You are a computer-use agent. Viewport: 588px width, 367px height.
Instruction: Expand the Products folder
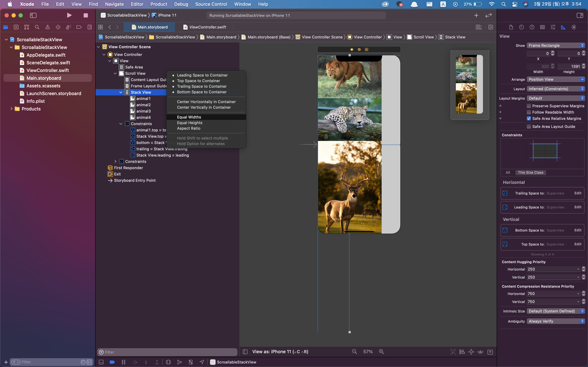pyautogui.click(x=11, y=109)
